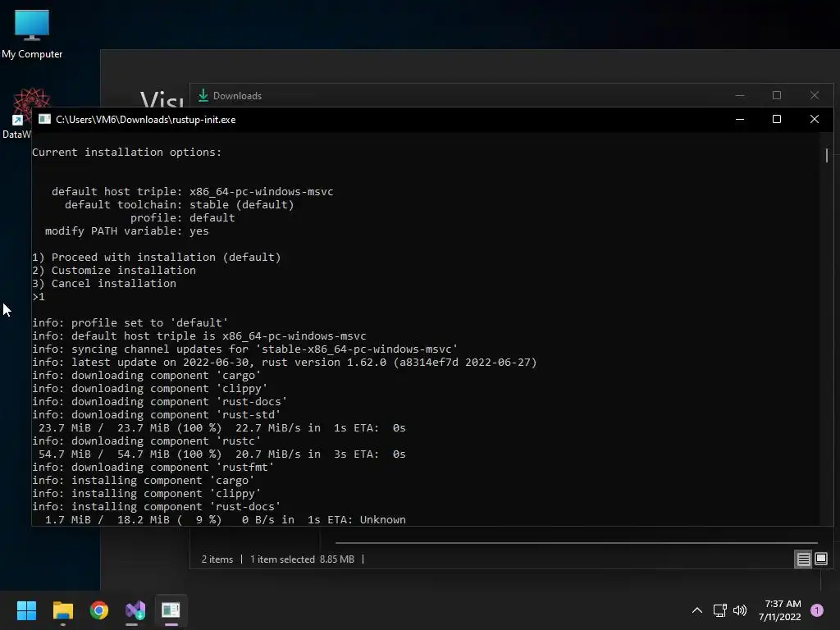
Task: Open volume control tray icon
Action: tap(740, 610)
